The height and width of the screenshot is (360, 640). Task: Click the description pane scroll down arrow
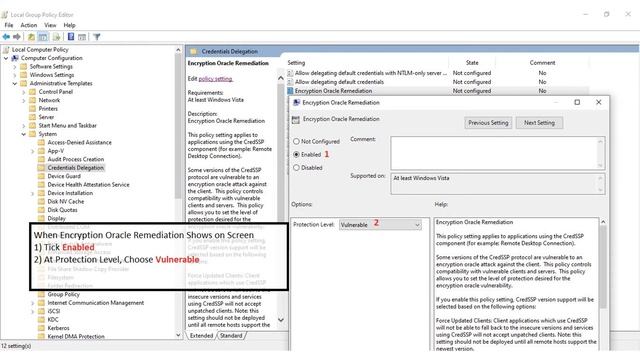pyautogui.click(x=281, y=320)
